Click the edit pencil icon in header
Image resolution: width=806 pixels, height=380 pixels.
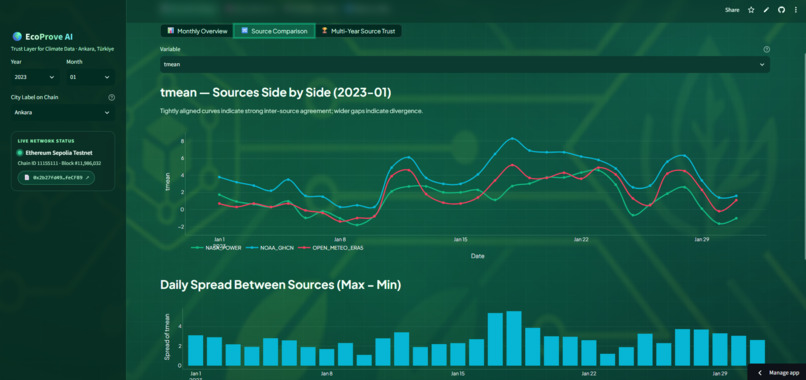pyautogui.click(x=766, y=10)
